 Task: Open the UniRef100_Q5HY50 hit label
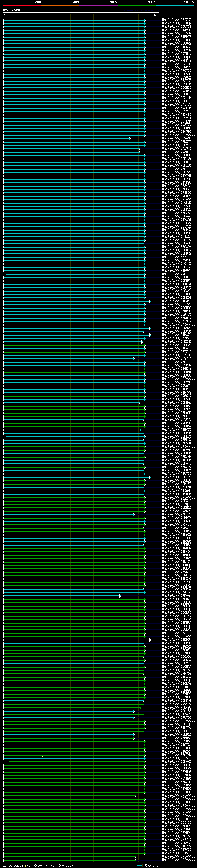[x=177, y=836]
